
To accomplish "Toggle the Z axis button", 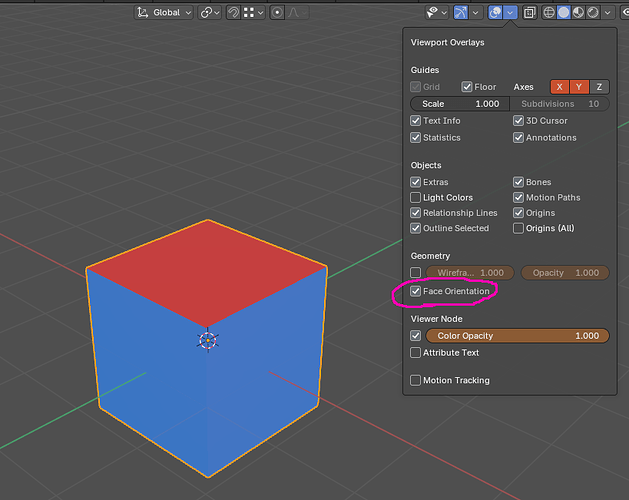I will coord(599,87).
